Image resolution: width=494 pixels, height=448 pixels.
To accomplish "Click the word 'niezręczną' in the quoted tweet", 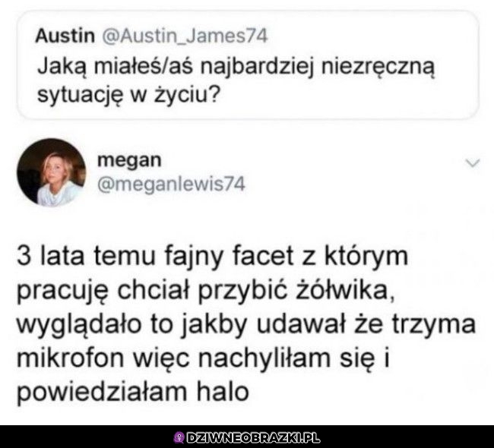I will pyautogui.click(x=378, y=68).
